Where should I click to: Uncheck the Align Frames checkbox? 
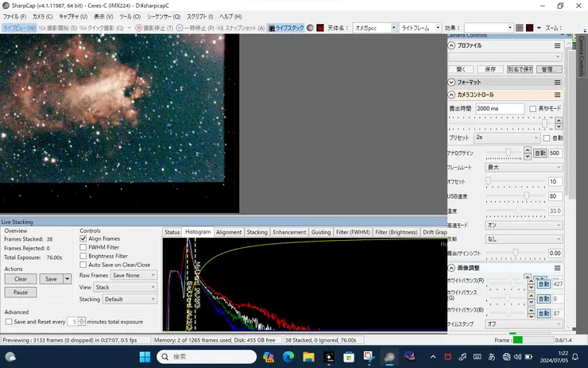pos(83,238)
